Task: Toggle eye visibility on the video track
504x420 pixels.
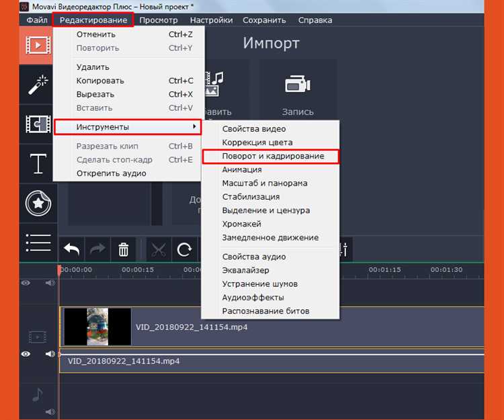Action: click(x=26, y=353)
